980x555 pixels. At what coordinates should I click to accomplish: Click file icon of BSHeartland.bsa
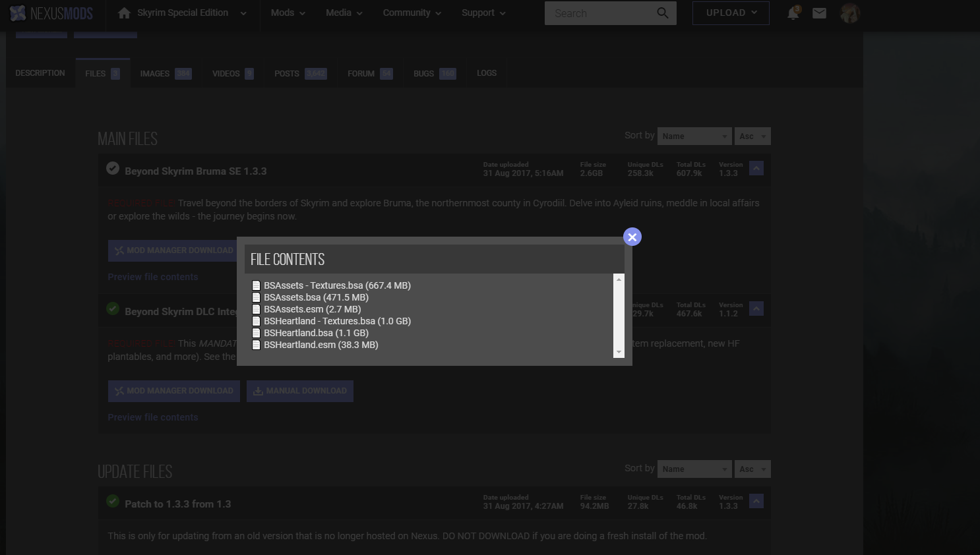(257, 333)
